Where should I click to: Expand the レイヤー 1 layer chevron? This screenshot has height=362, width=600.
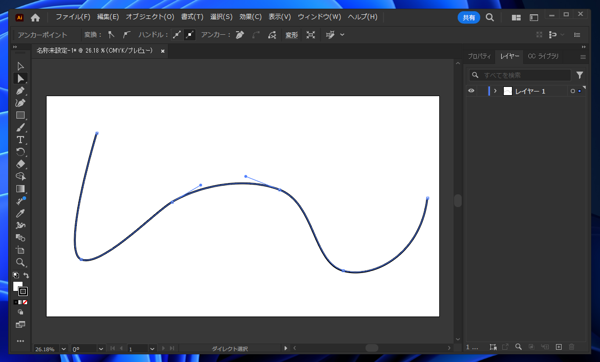click(495, 91)
